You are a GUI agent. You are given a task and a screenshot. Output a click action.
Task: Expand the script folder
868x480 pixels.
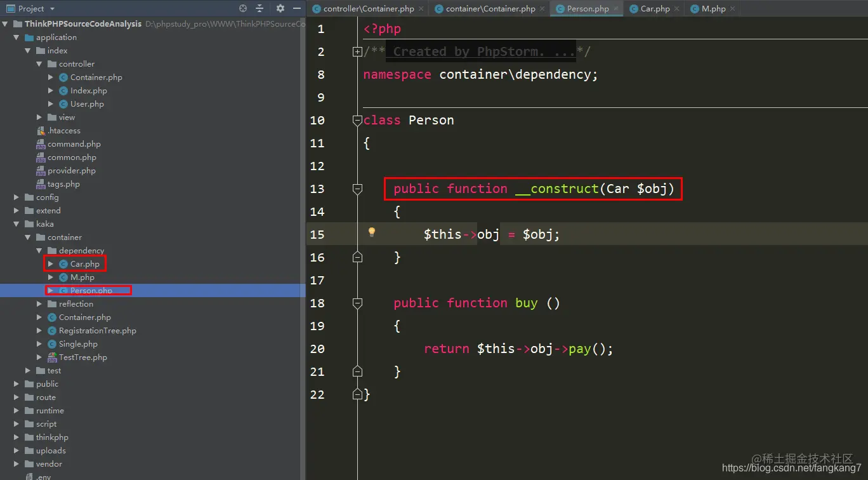tap(16, 424)
